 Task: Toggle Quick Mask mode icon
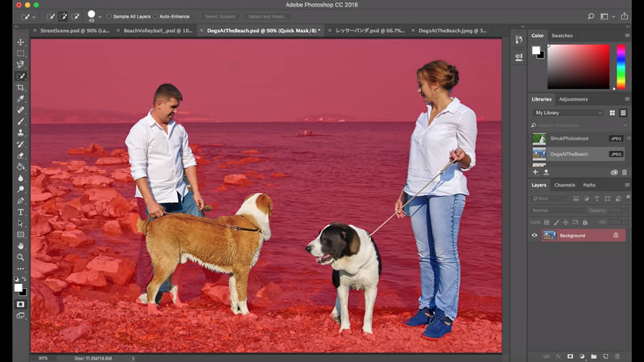click(x=21, y=304)
